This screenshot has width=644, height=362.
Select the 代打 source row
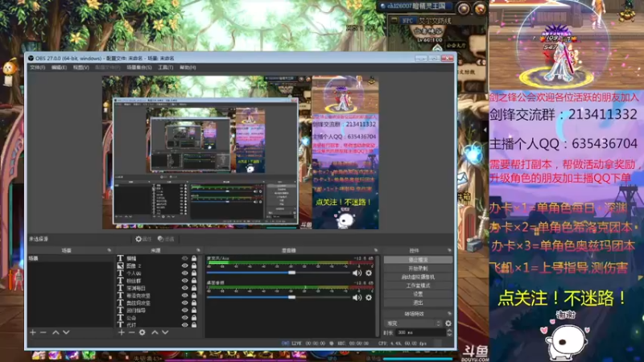[157, 325]
